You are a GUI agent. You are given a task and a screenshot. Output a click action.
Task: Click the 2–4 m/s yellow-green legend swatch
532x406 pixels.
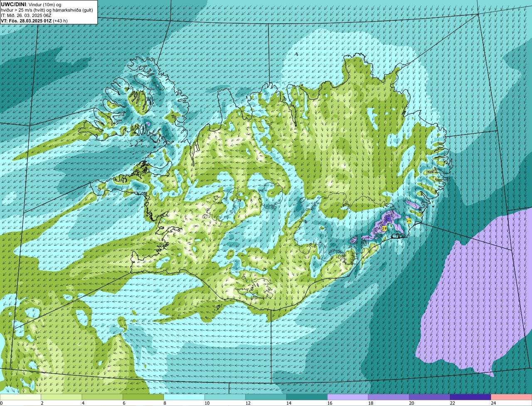(x=62, y=397)
